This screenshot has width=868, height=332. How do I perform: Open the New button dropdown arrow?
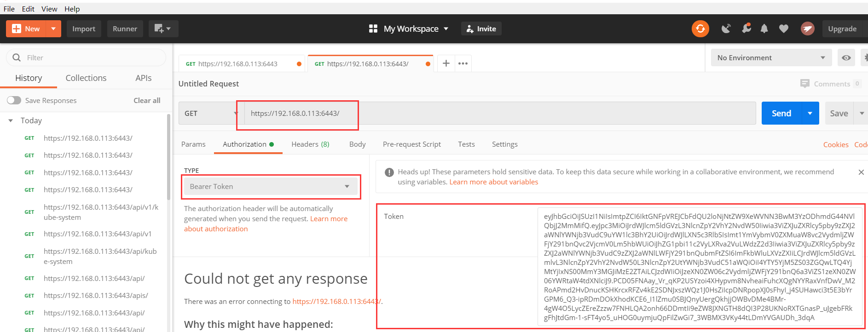click(x=53, y=29)
